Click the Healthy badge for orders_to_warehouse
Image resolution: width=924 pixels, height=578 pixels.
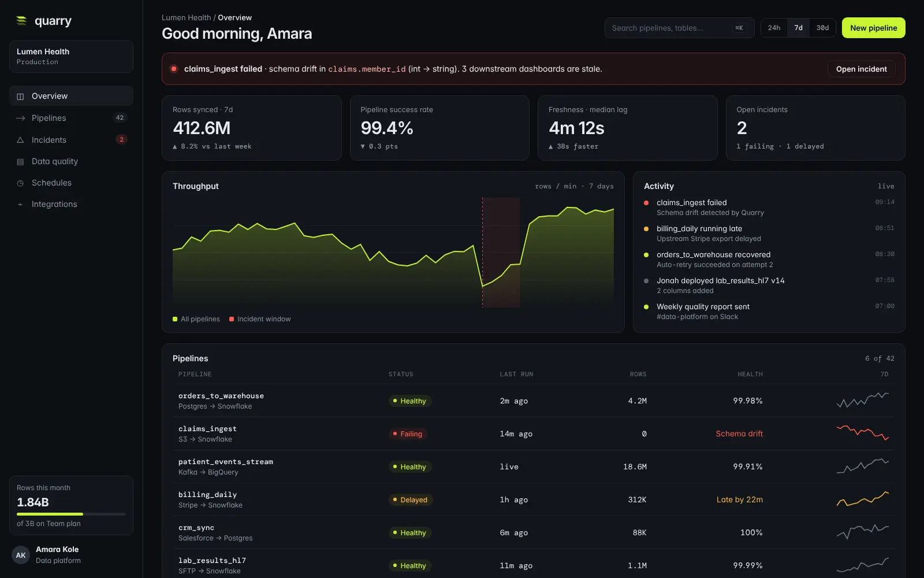410,401
